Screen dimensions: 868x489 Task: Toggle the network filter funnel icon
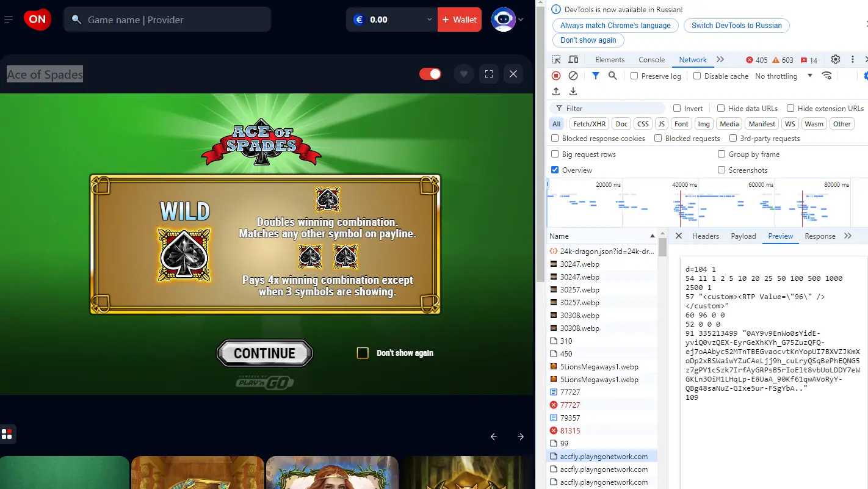click(x=595, y=76)
